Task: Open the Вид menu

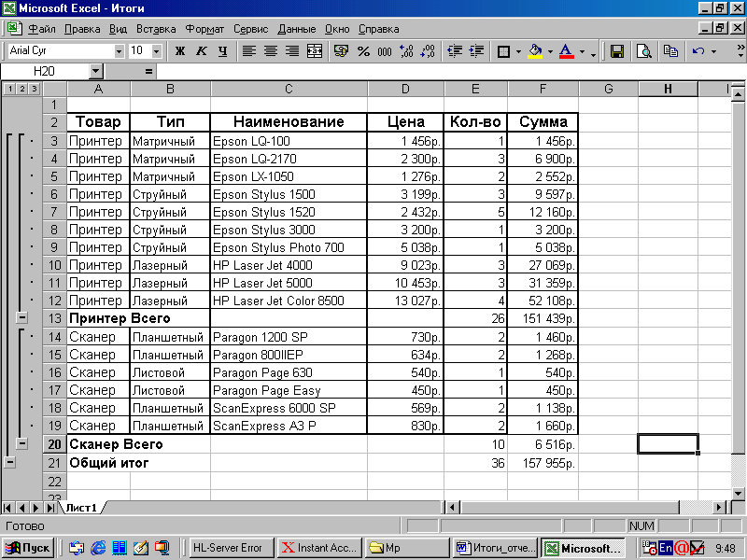Action: tap(118, 29)
